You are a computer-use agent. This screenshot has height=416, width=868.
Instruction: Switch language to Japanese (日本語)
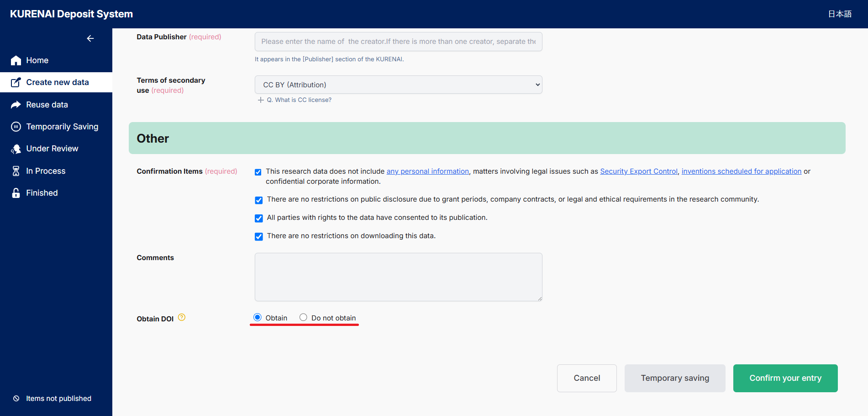840,14
